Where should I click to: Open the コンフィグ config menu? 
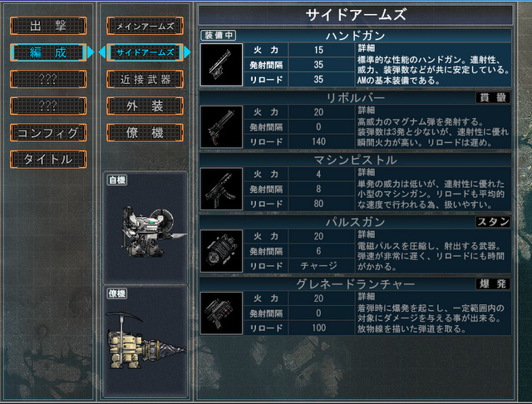(48, 132)
